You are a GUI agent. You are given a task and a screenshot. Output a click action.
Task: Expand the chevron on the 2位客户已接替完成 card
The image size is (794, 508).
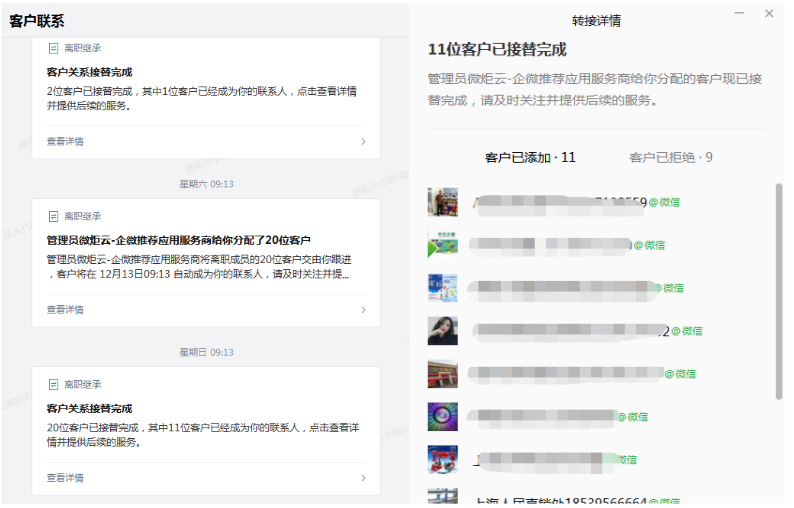pos(363,142)
